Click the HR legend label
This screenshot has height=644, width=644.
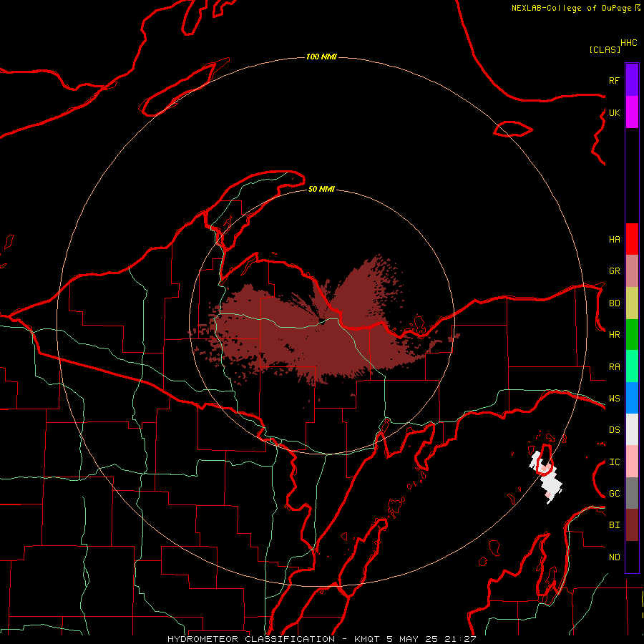[614, 335]
